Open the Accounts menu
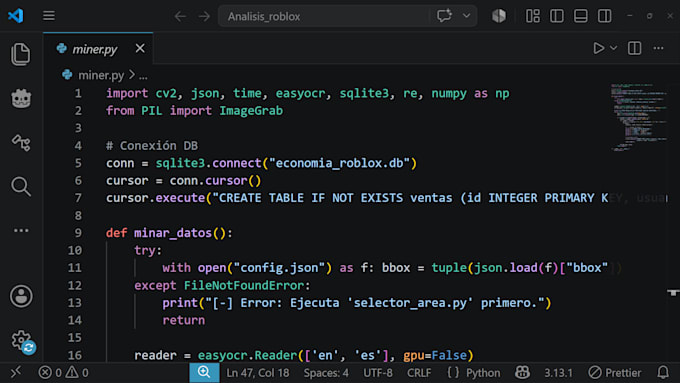 (x=21, y=296)
